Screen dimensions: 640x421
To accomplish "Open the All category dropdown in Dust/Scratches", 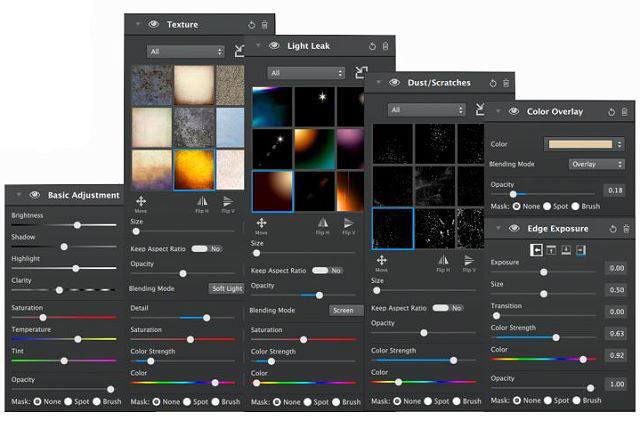I will [427, 110].
